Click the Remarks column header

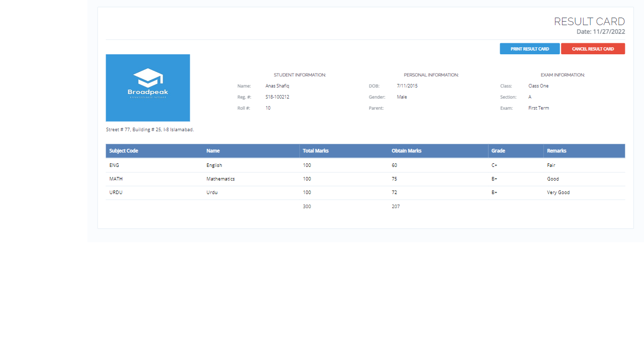pyautogui.click(x=556, y=150)
